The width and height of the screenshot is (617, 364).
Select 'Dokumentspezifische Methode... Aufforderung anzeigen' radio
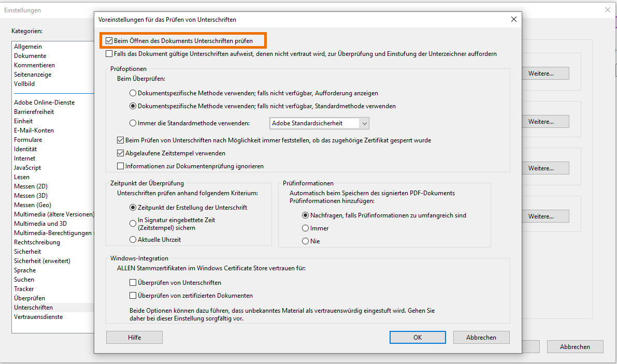(133, 93)
